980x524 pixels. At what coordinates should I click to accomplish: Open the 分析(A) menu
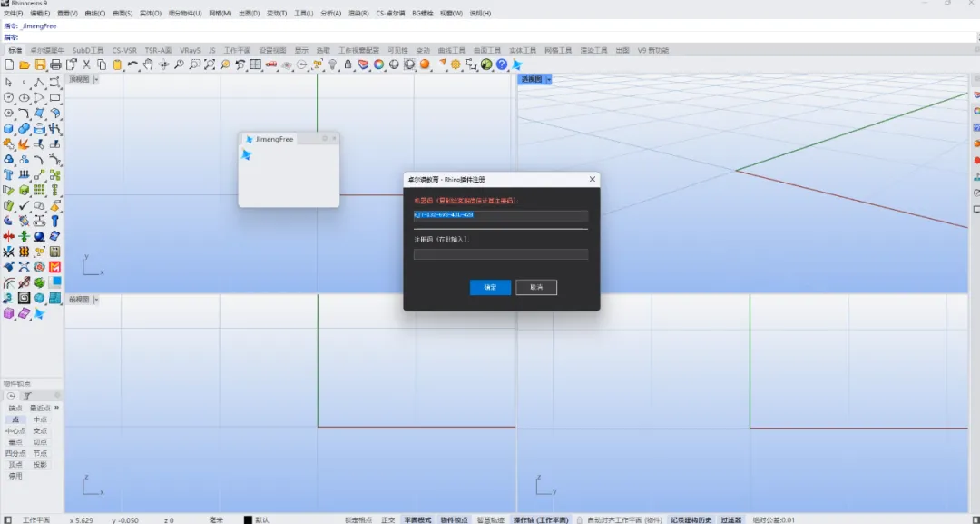point(330,13)
